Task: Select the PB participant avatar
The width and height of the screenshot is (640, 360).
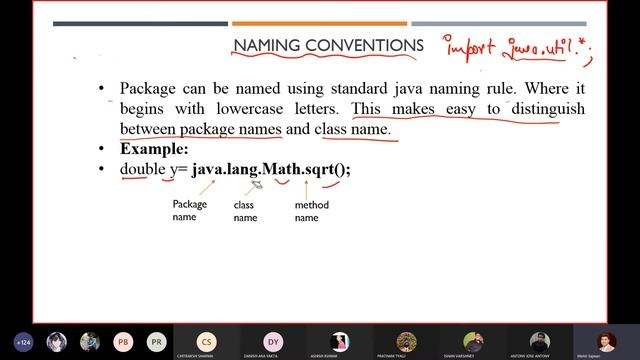Action: point(123,342)
